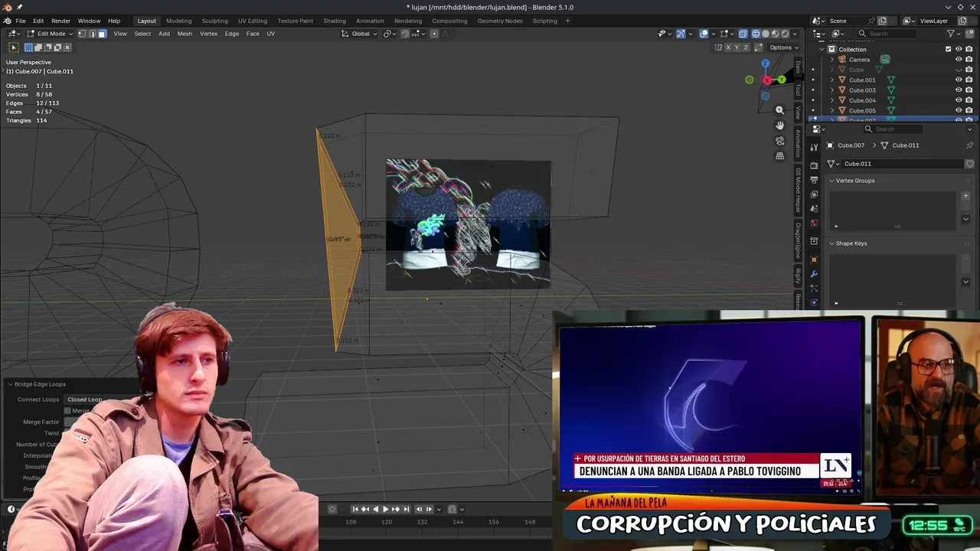Toggle X-ray display in viewport header

[743, 34]
